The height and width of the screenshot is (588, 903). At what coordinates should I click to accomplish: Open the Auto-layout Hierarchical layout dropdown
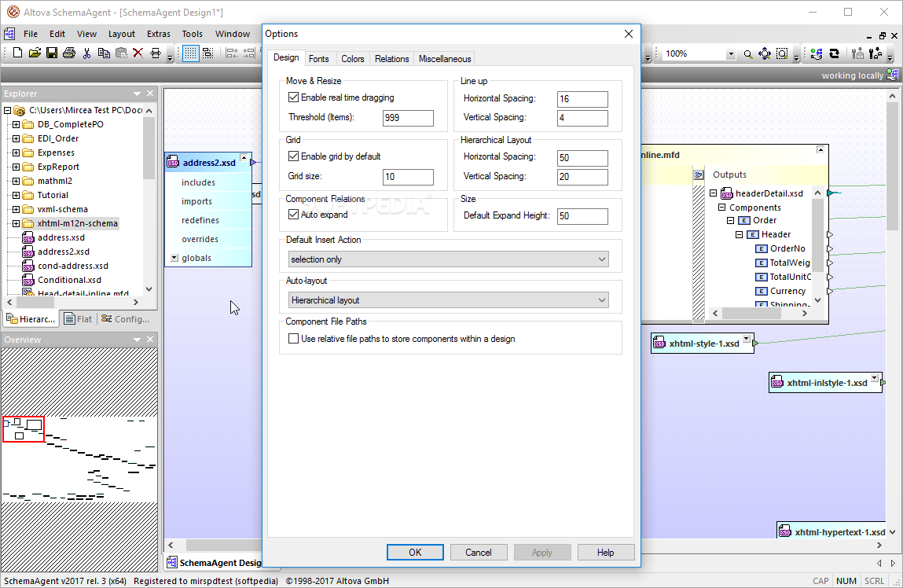[447, 300]
